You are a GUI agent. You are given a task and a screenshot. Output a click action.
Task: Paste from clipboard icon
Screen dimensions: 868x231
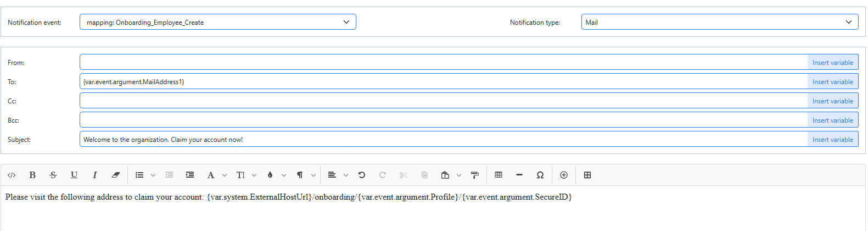pos(445,175)
